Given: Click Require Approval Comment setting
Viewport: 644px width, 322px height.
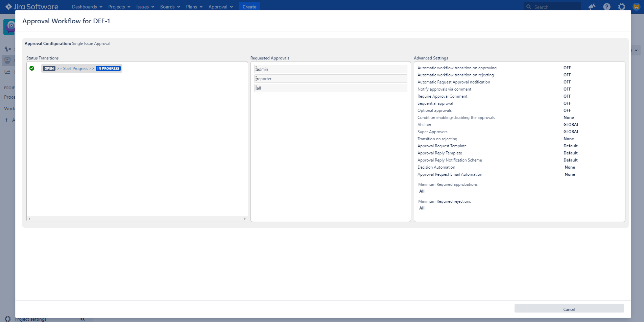Looking at the screenshot, I should tap(442, 96).
